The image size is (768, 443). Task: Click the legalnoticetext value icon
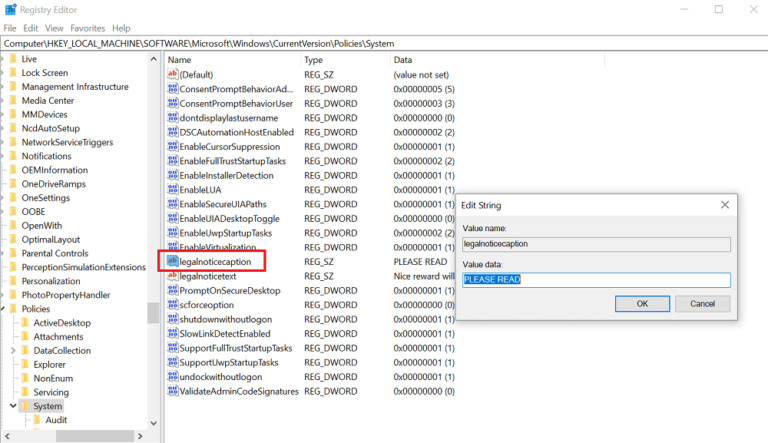[x=172, y=276]
